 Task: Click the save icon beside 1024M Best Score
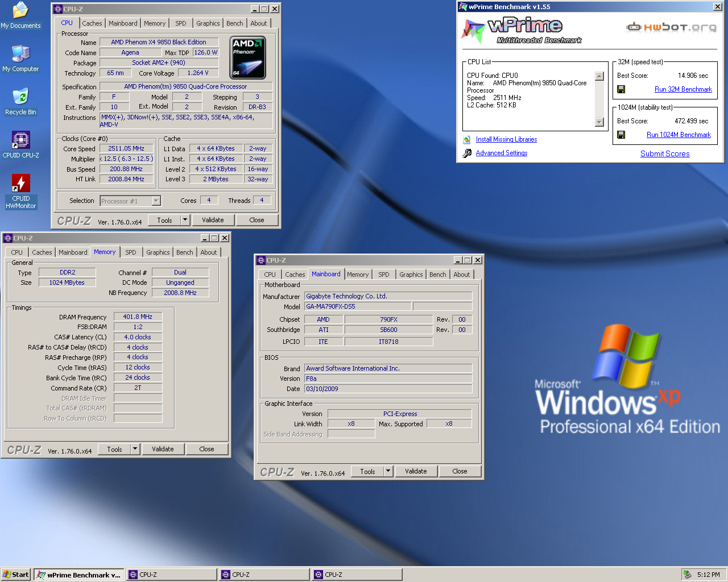pos(621,135)
